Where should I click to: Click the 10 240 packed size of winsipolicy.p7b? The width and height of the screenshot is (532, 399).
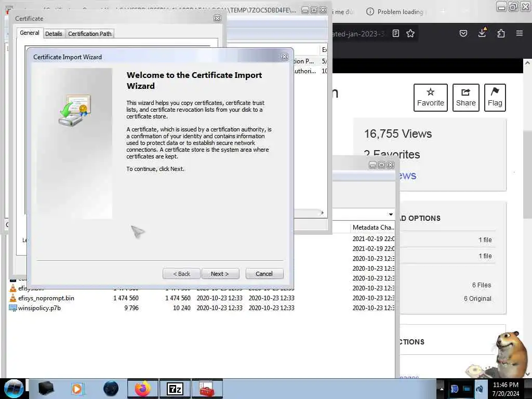181,308
